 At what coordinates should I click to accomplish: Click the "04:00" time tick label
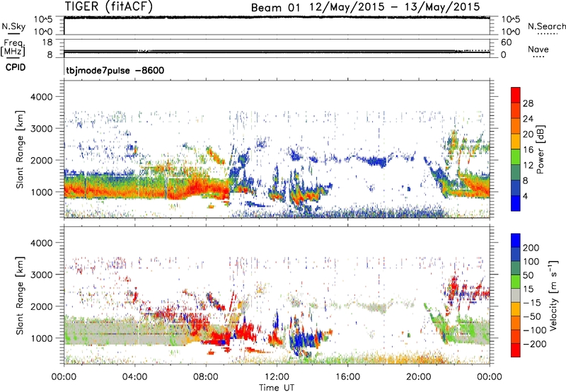point(134,377)
